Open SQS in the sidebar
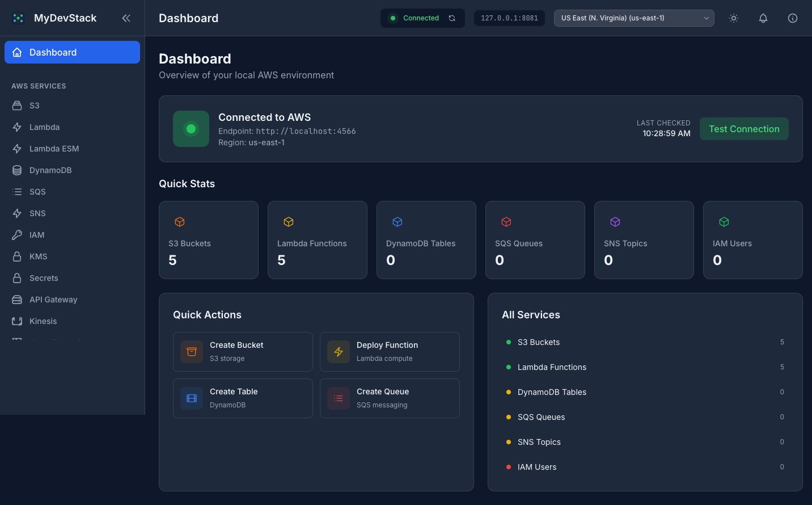The width and height of the screenshot is (812, 505). click(x=72, y=192)
